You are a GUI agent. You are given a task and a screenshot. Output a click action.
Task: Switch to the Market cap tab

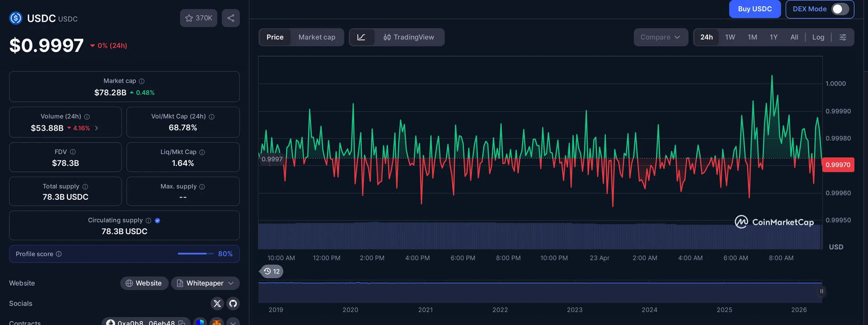tap(317, 37)
